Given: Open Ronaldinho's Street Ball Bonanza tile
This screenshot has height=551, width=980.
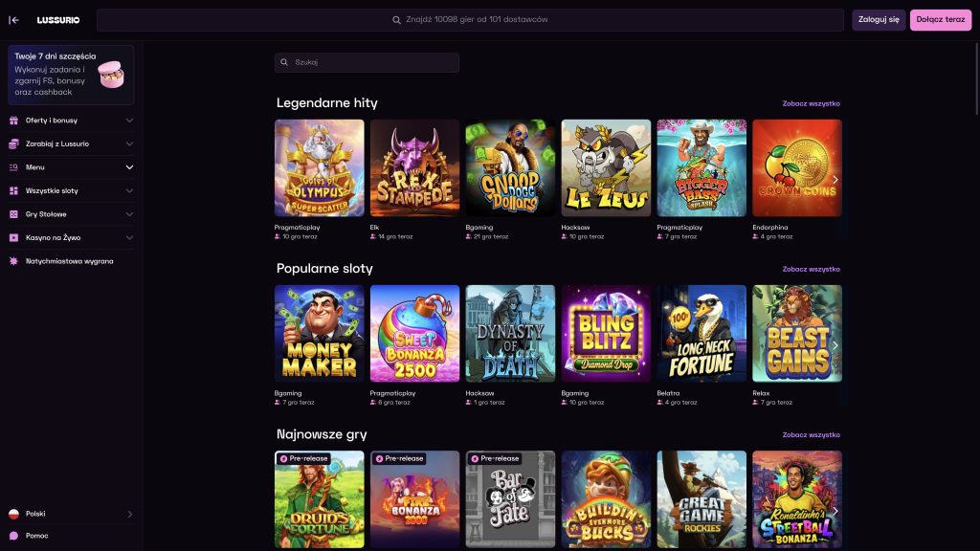Looking at the screenshot, I should [x=797, y=499].
